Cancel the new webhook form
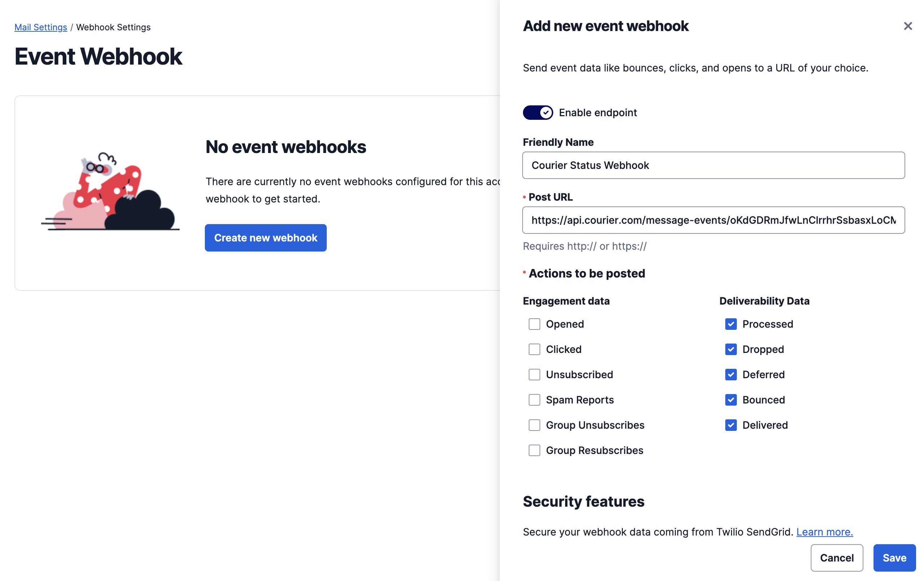This screenshot has width=924, height=581. [x=836, y=558]
